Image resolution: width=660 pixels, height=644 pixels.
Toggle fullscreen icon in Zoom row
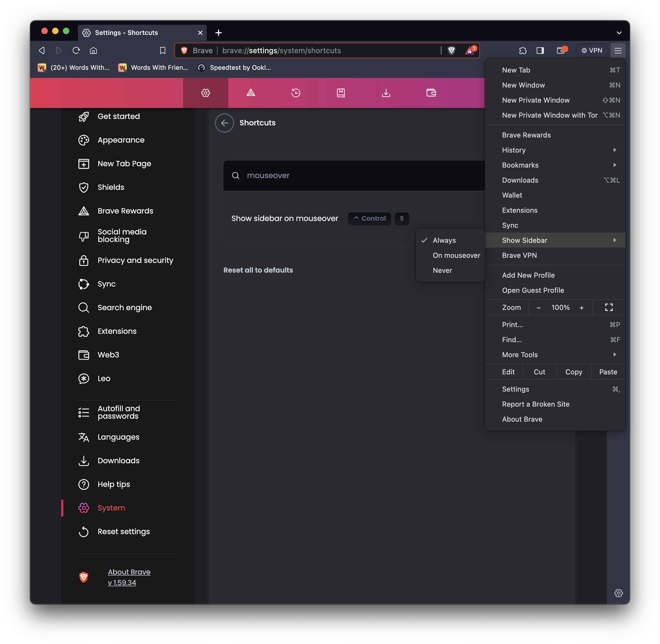tap(609, 307)
